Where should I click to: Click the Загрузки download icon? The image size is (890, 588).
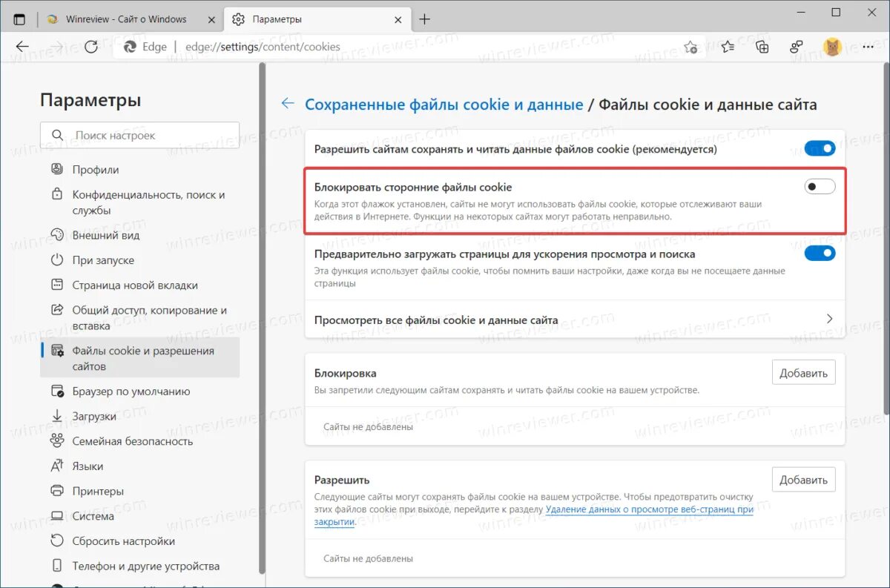(x=57, y=416)
